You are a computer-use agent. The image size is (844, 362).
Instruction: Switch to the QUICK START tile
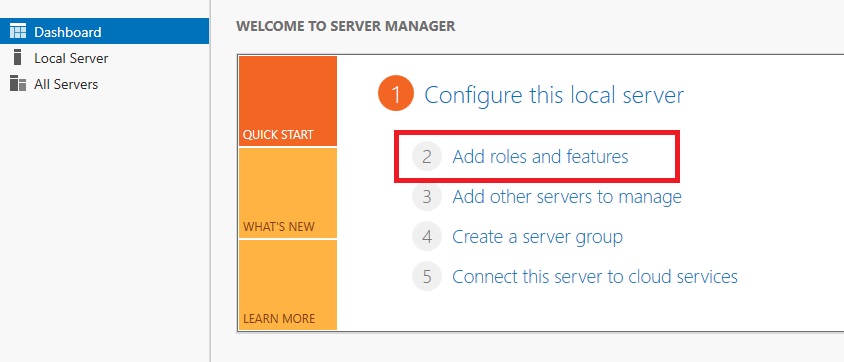tap(287, 101)
